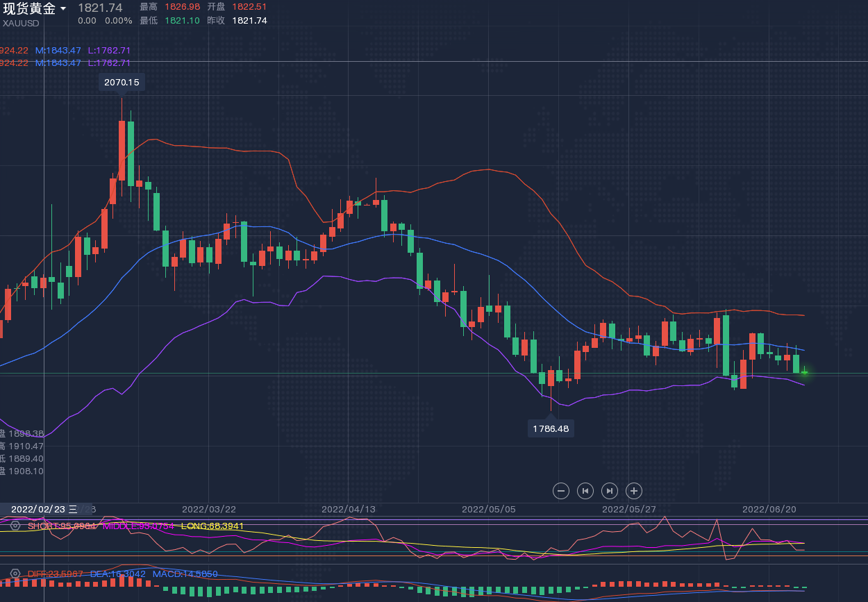868x602 pixels.
Task: Click the blue DEA:16.3042 indicator label
Action: pos(118,574)
